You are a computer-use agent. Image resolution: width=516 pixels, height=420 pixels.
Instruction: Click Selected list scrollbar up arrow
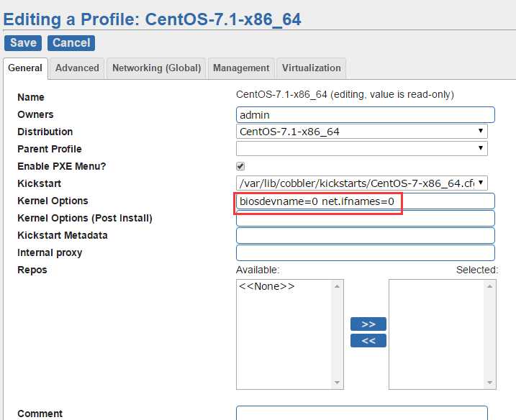489,286
